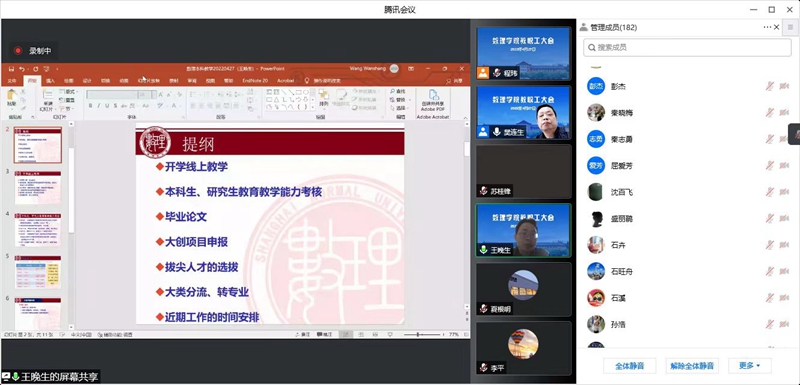
Task: Click the 全体静音 button
Action: click(630, 366)
